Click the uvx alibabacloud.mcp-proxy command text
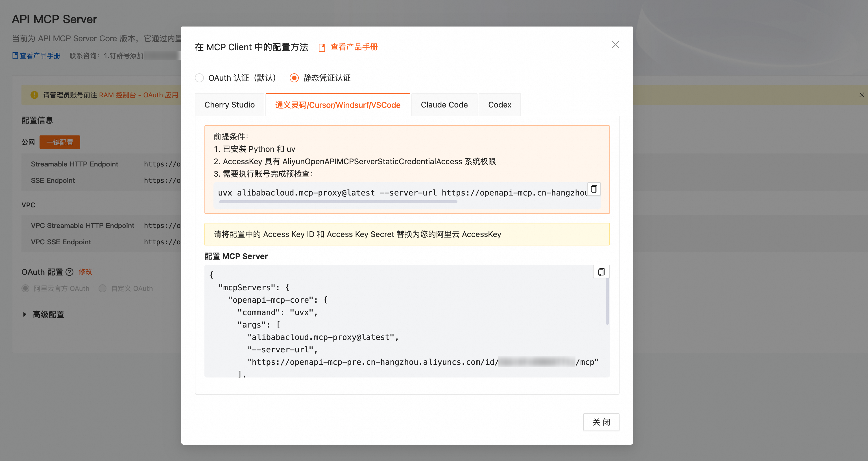The width and height of the screenshot is (868, 461). coord(402,193)
